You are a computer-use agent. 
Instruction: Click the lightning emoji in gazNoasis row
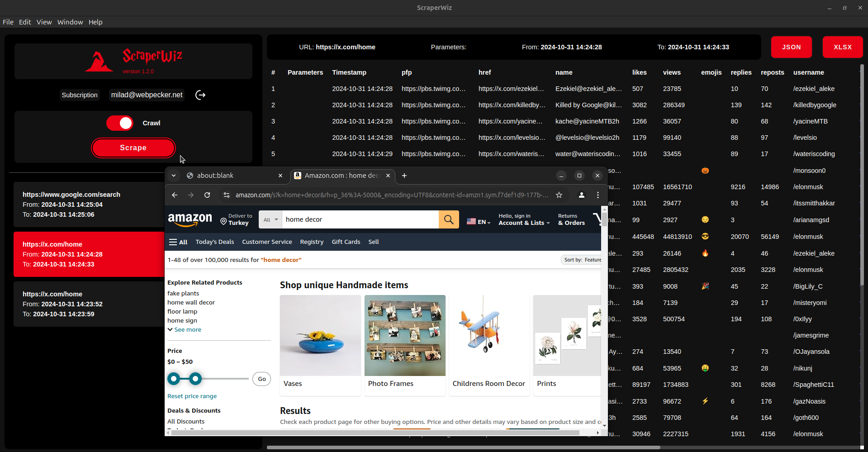705,401
